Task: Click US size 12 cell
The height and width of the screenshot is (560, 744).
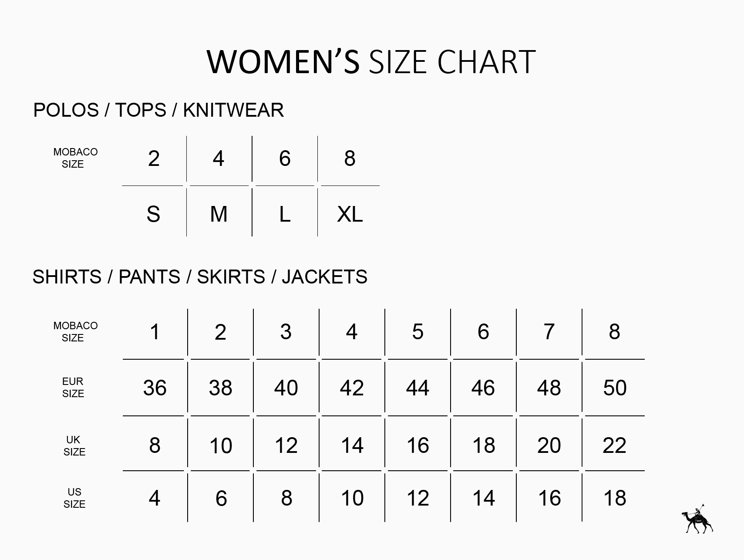Action: tap(417, 498)
